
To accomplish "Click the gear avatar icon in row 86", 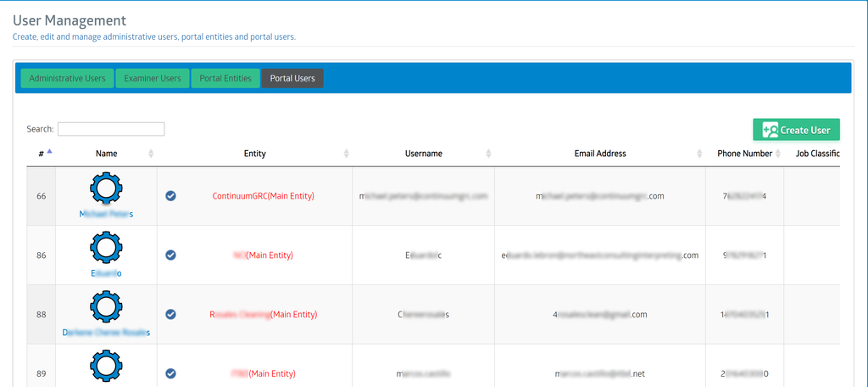I will point(106,248).
